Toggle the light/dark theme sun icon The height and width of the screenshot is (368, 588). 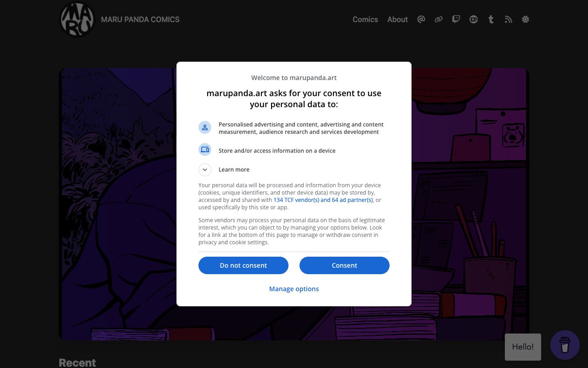(x=526, y=19)
